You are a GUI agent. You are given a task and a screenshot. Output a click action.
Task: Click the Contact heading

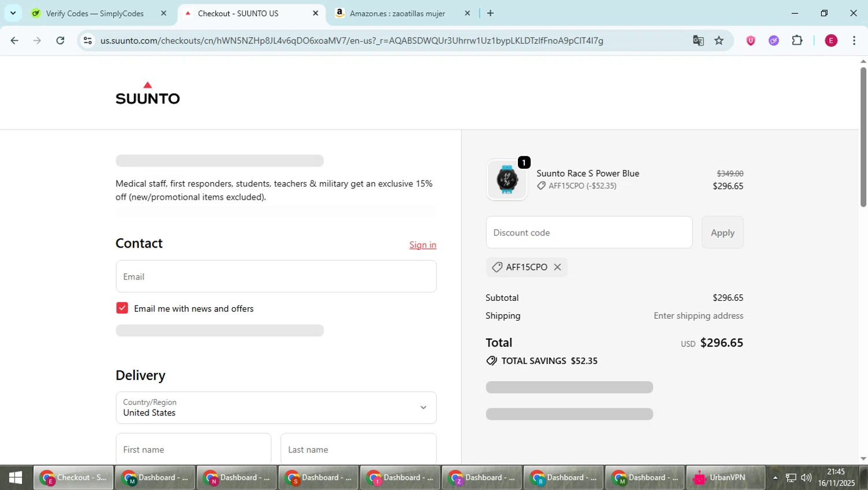pyautogui.click(x=139, y=243)
